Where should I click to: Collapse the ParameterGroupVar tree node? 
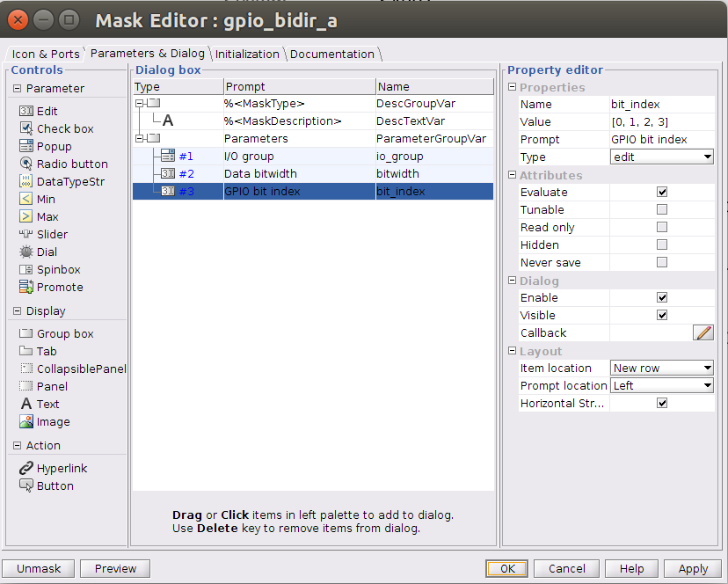click(139, 138)
